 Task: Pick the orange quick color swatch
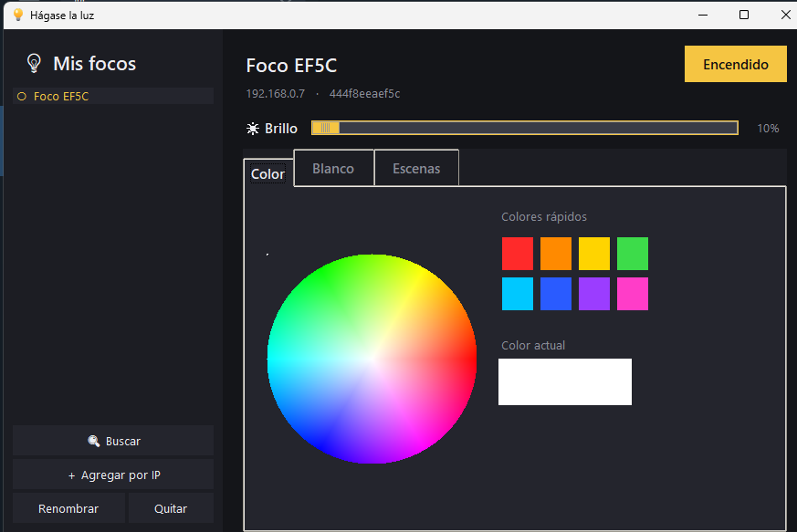556,254
